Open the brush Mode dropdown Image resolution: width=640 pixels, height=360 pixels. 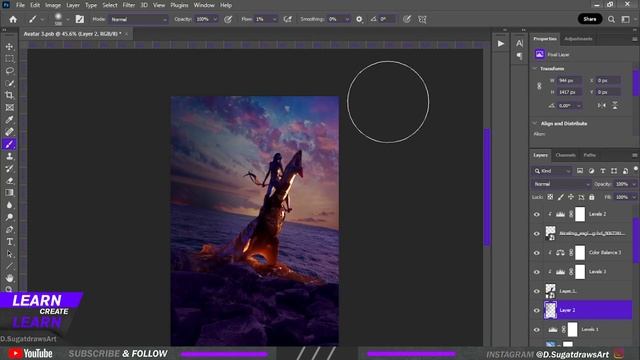coord(138,19)
